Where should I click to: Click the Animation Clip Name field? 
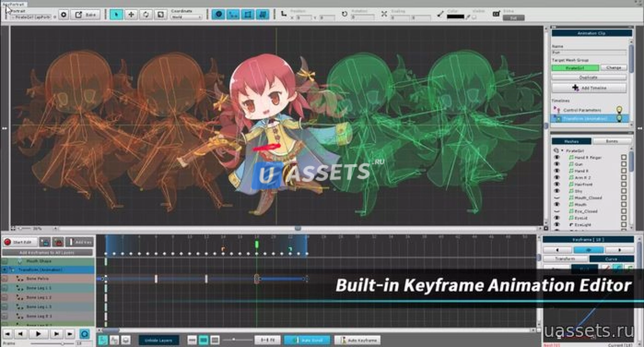(x=589, y=52)
